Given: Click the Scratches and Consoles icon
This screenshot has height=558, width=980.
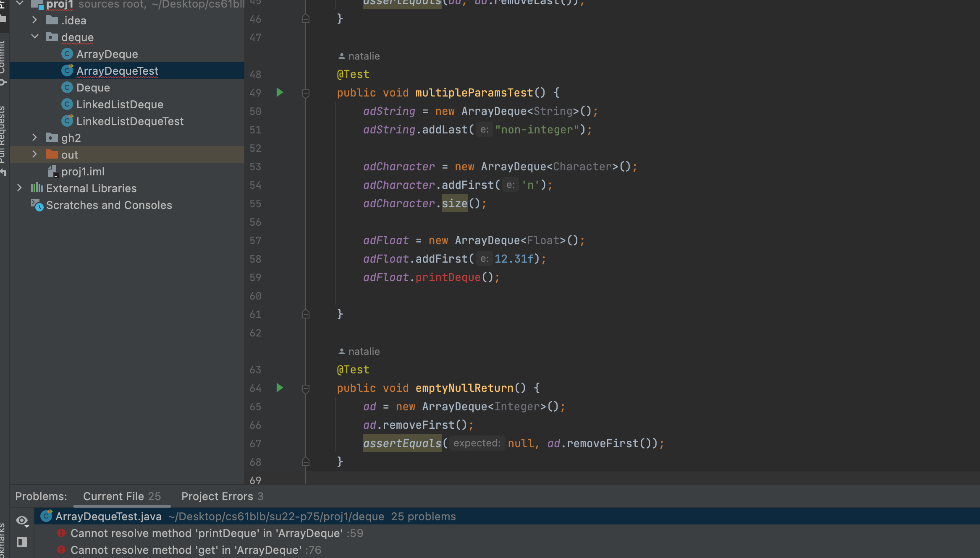Looking at the screenshot, I should tap(37, 205).
